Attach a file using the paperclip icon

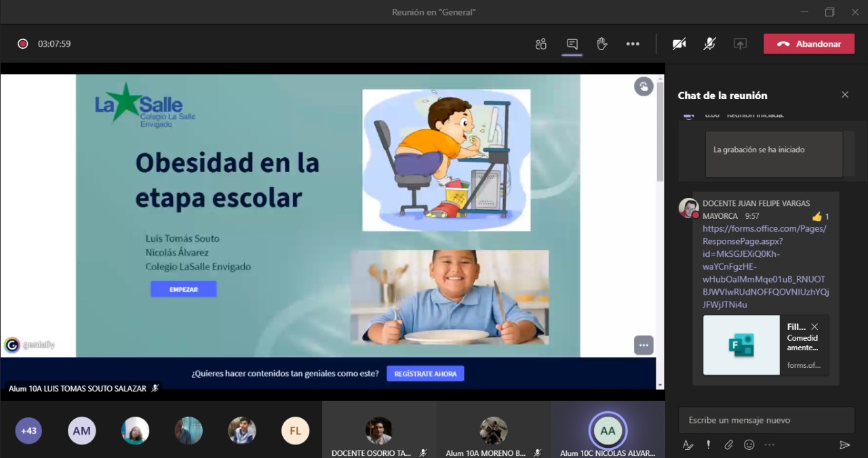pyautogui.click(x=729, y=445)
